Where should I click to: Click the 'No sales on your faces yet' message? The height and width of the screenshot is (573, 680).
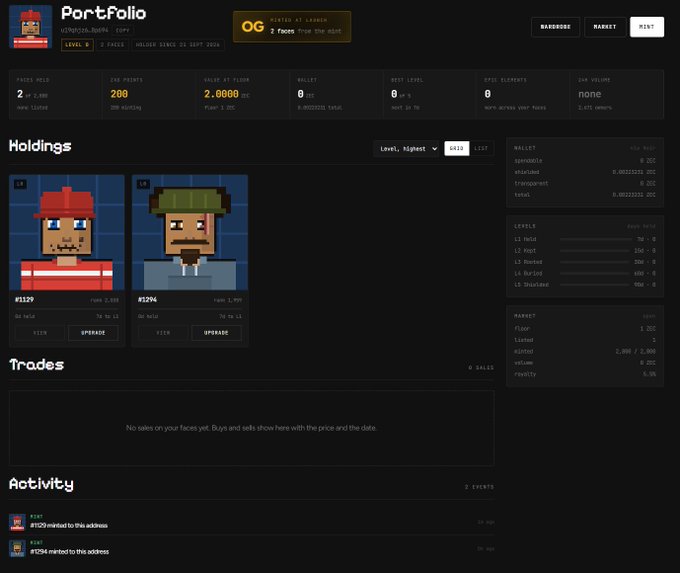[x=252, y=428]
